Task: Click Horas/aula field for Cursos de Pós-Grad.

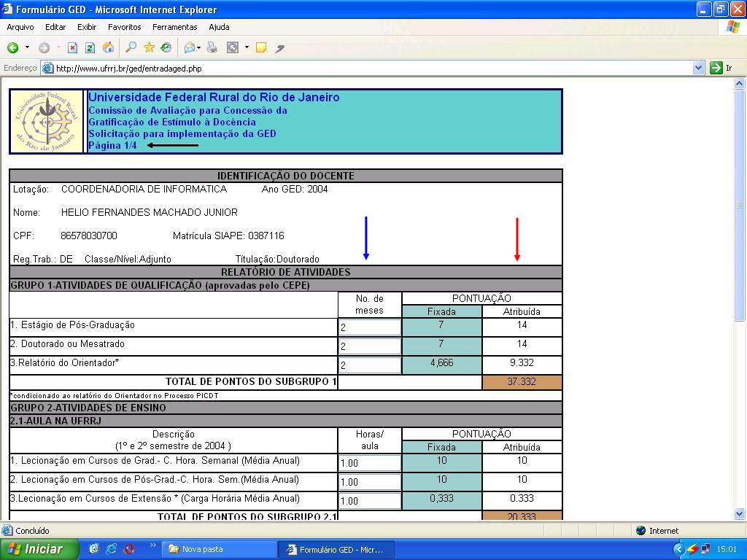Action: coord(370,482)
